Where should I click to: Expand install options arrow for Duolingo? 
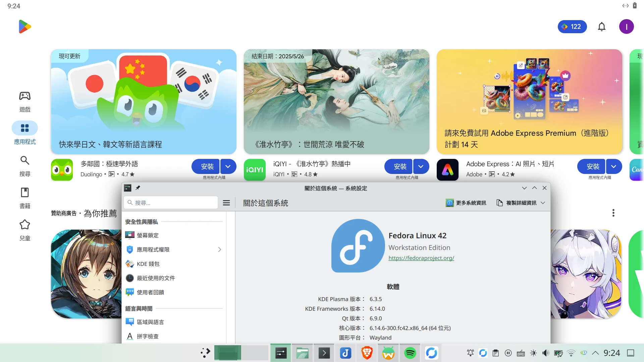pyautogui.click(x=228, y=167)
